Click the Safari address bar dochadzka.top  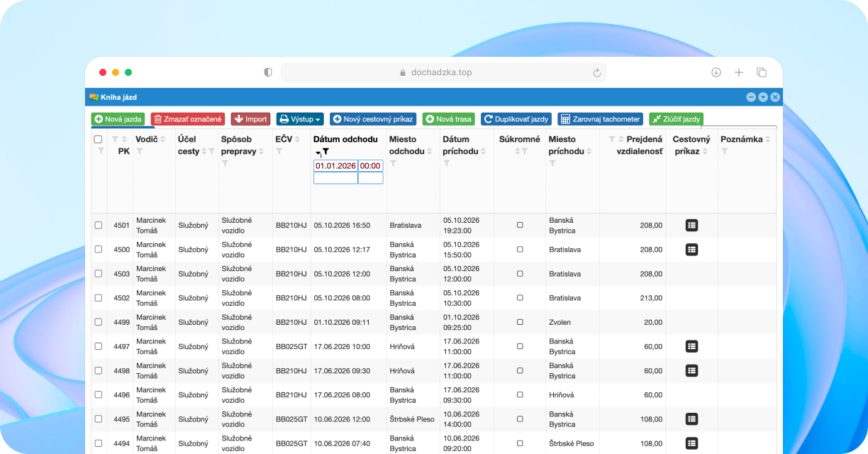click(x=444, y=72)
